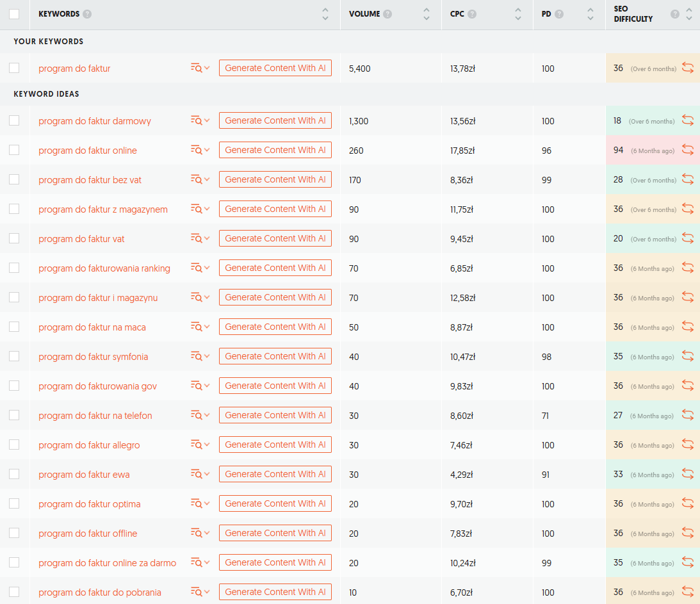
Task: Click the 5,400 volume value
Action: 360,69
